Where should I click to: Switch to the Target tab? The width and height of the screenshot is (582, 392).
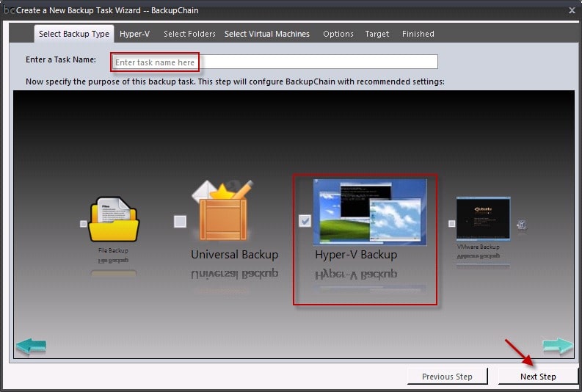[x=377, y=34]
